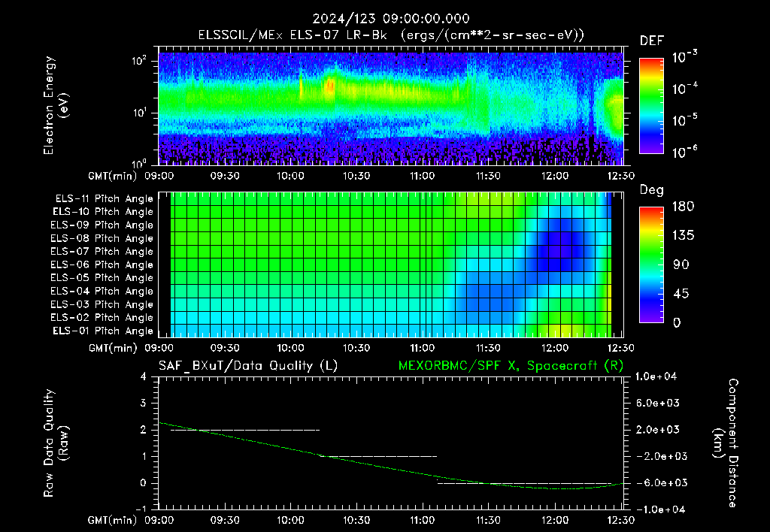Image resolution: width=770 pixels, height=532 pixels.
Task: Click '135' tick on Deg colorbar
Action: [x=683, y=236]
